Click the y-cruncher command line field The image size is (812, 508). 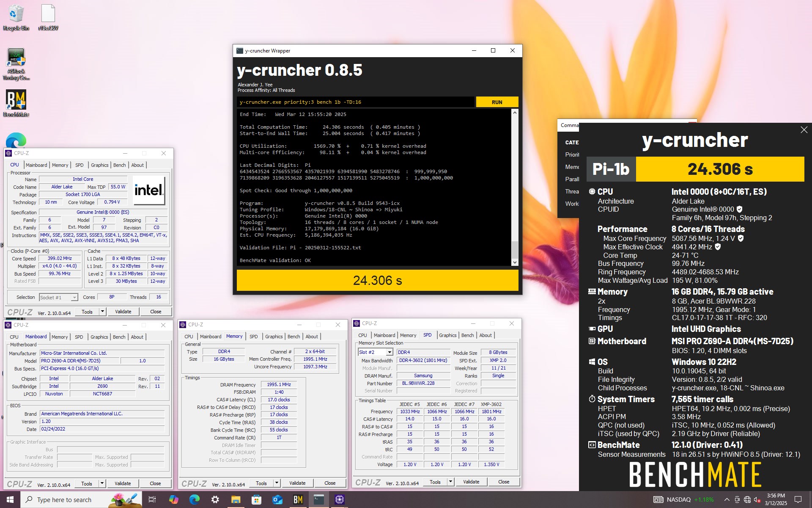pos(355,102)
